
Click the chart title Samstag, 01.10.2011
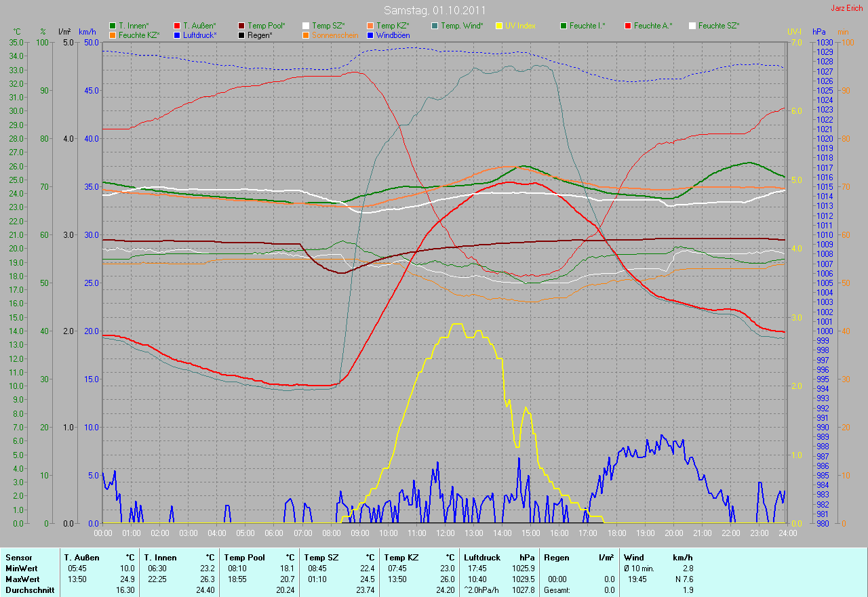tap(433, 10)
